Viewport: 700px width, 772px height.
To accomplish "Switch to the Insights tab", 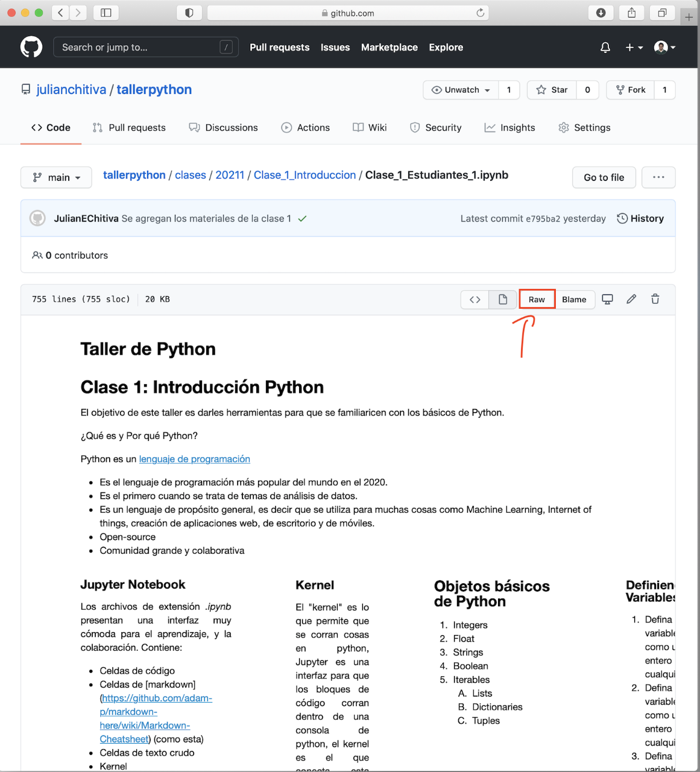I will [x=509, y=128].
